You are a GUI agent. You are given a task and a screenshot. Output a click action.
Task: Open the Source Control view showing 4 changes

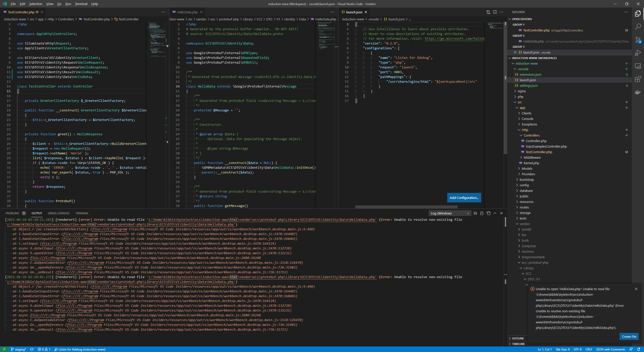tap(638, 40)
